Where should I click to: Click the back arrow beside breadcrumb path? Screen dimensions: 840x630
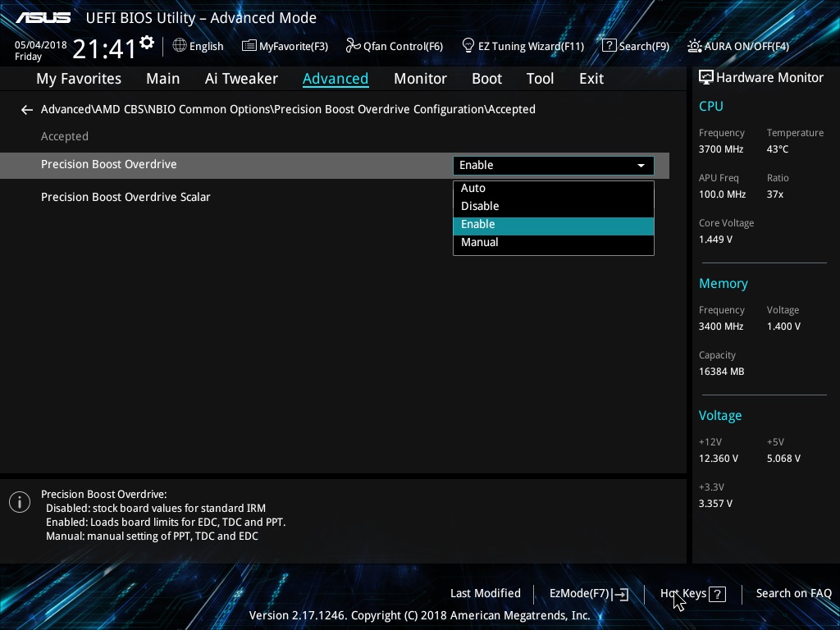[x=27, y=110]
